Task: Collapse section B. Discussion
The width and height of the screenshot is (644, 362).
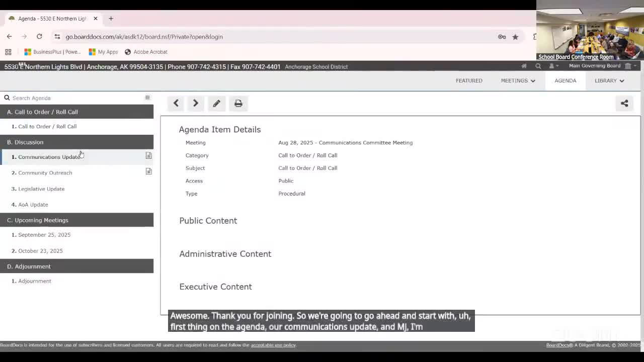Action: [x=76, y=142]
